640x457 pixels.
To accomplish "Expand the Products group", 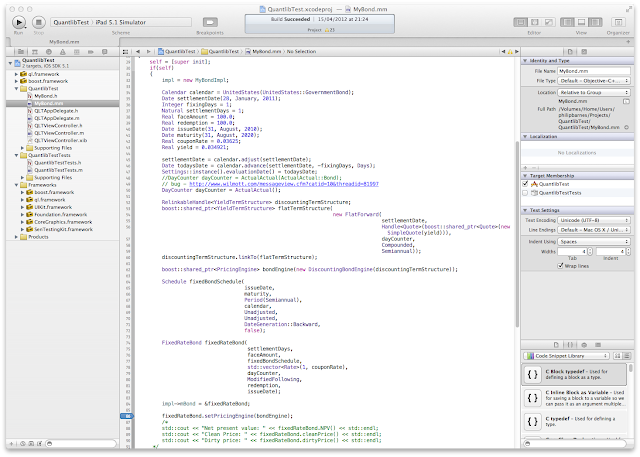I will point(16,237).
